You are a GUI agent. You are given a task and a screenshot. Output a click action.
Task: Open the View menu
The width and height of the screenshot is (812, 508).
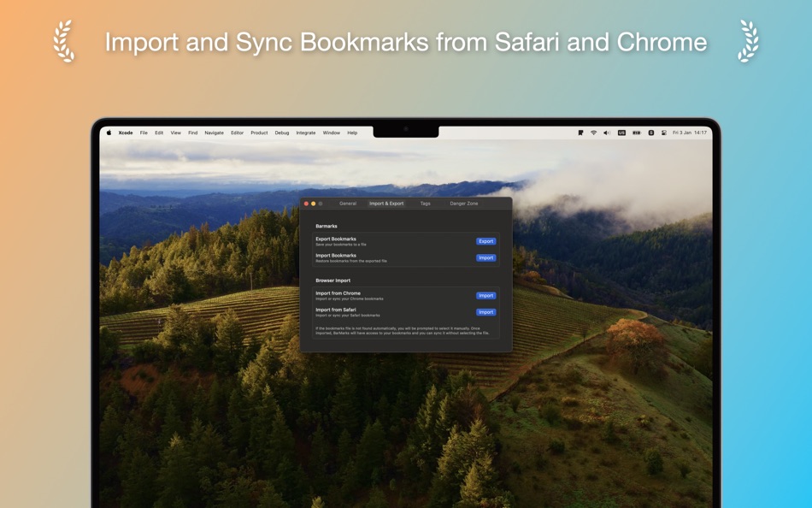coord(175,133)
